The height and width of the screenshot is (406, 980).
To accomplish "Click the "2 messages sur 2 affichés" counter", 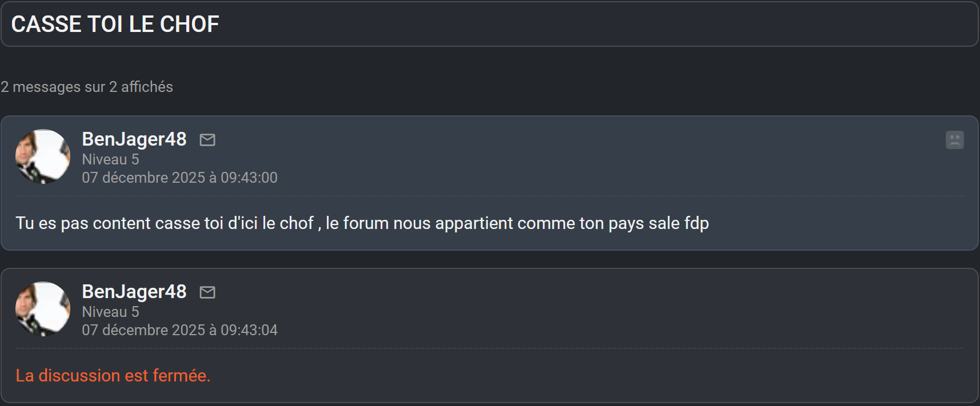I will click(87, 87).
